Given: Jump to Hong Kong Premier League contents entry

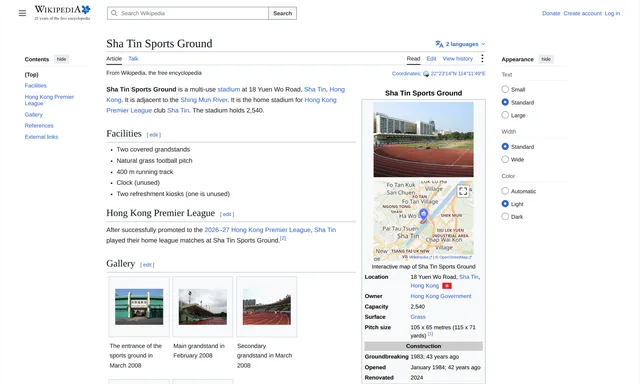Looking at the screenshot, I should 49,100.
